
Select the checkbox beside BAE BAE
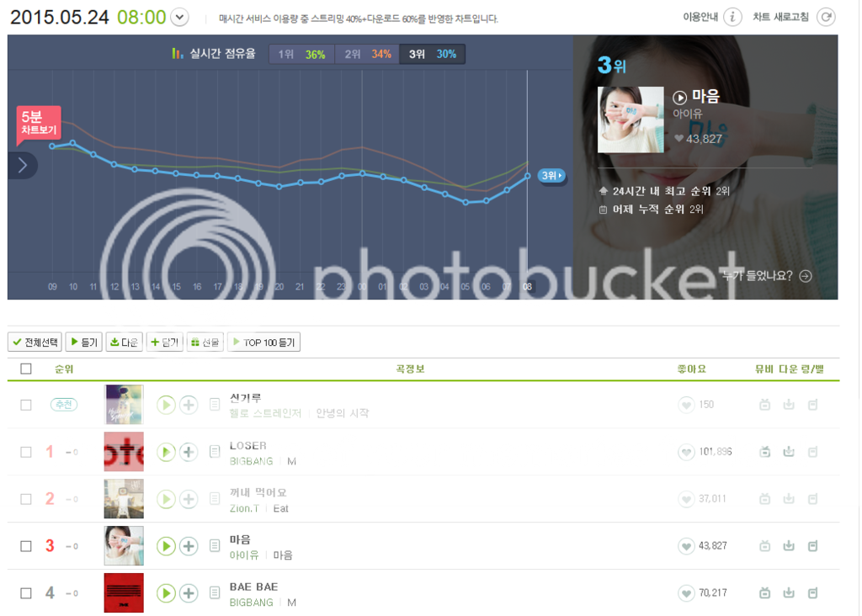(26, 593)
